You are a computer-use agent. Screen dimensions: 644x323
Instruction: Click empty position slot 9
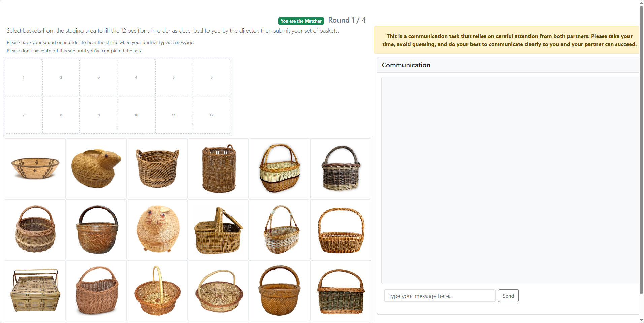(x=99, y=115)
